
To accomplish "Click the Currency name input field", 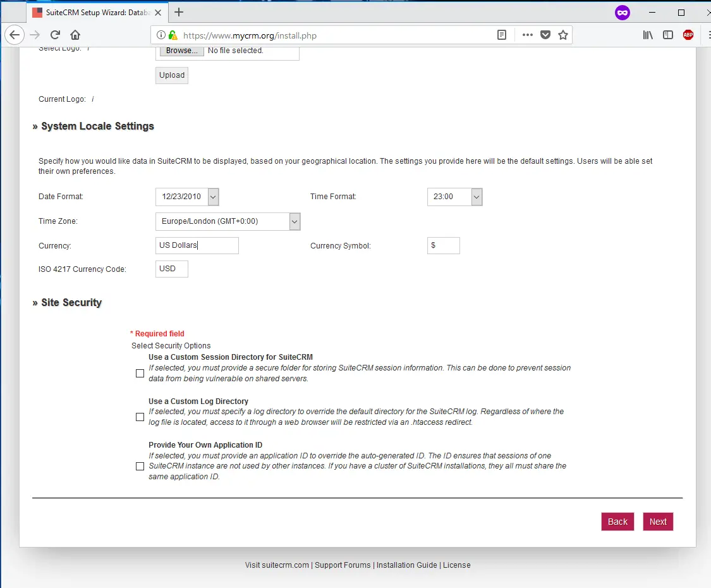I will click(197, 245).
